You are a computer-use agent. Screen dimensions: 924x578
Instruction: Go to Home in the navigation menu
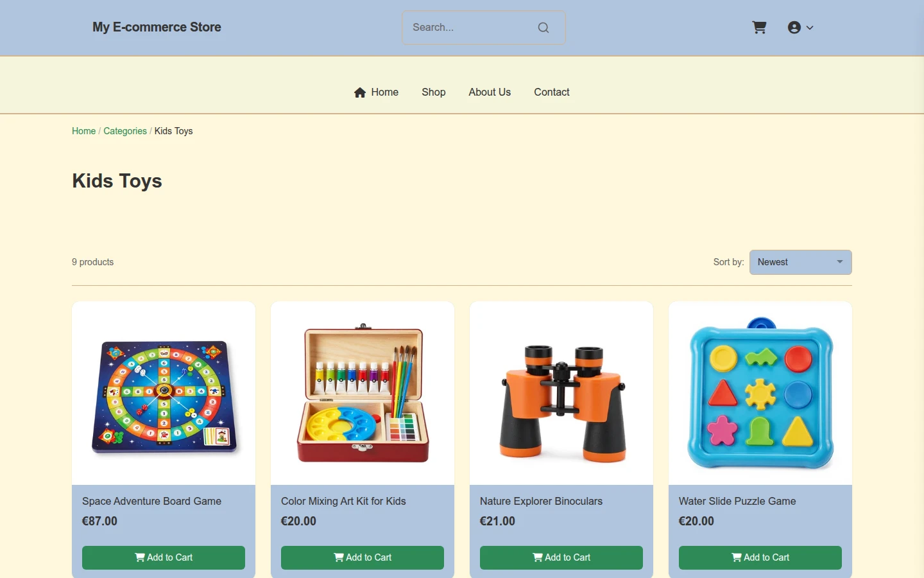pyautogui.click(x=376, y=92)
